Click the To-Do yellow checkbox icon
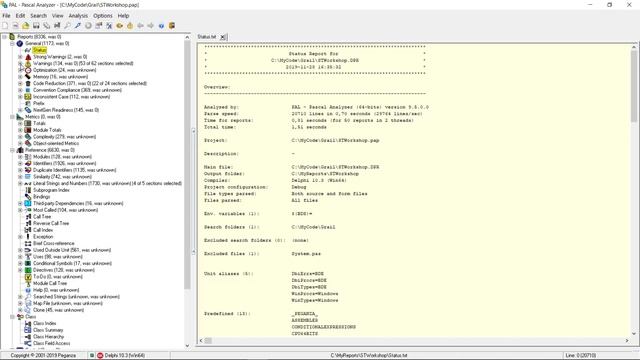The width and height of the screenshot is (640, 360). coord(28,277)
